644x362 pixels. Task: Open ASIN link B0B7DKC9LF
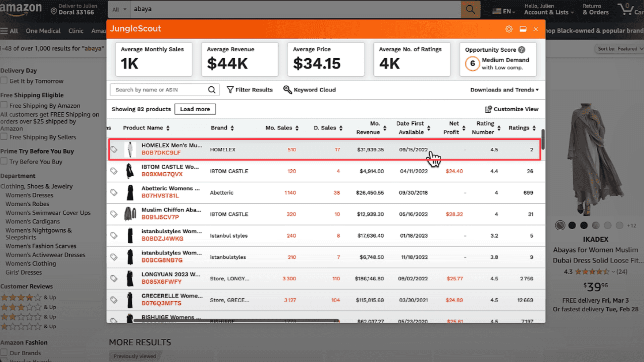point(161,153)
